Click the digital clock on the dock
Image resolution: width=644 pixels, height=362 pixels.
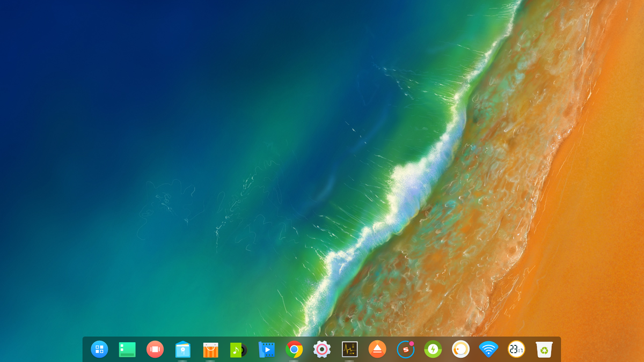click(517, 349)
